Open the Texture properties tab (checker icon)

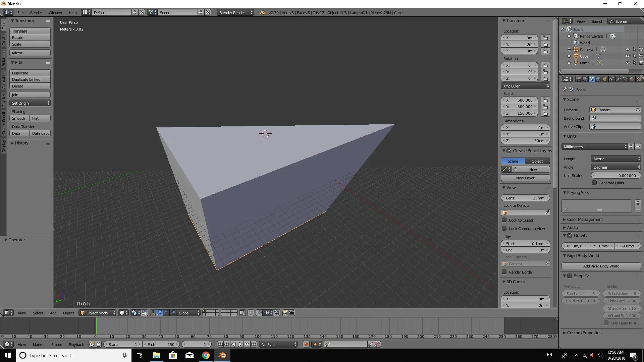(639, 79)
